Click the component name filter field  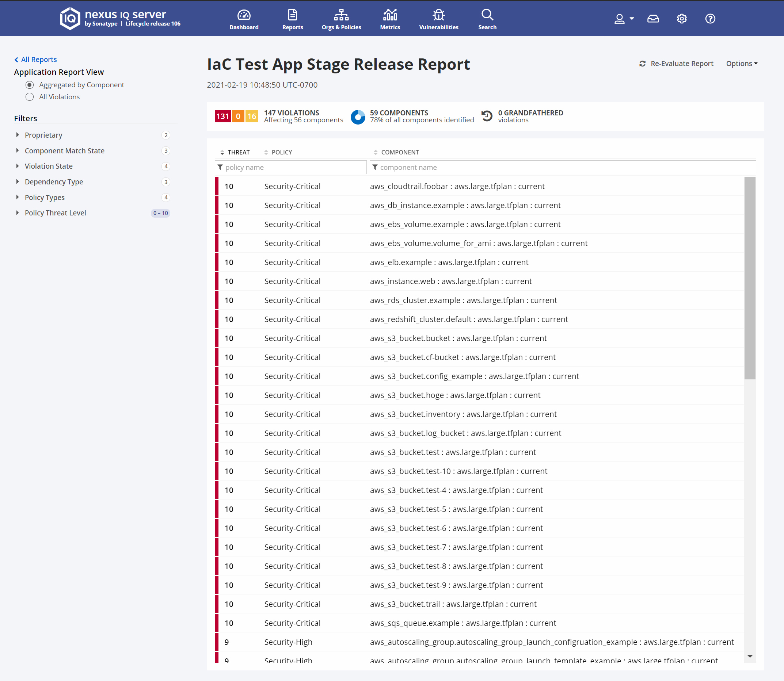[563, 167]
